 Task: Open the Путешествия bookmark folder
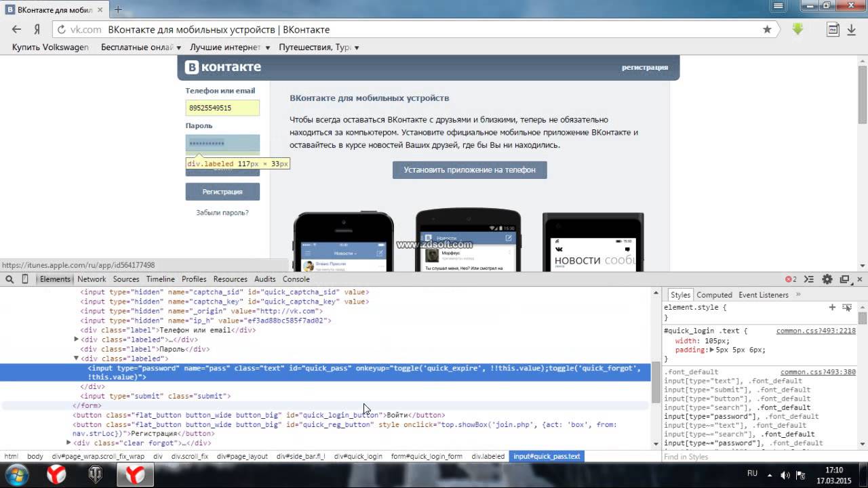pyautogui.click(x=319, y=47)
